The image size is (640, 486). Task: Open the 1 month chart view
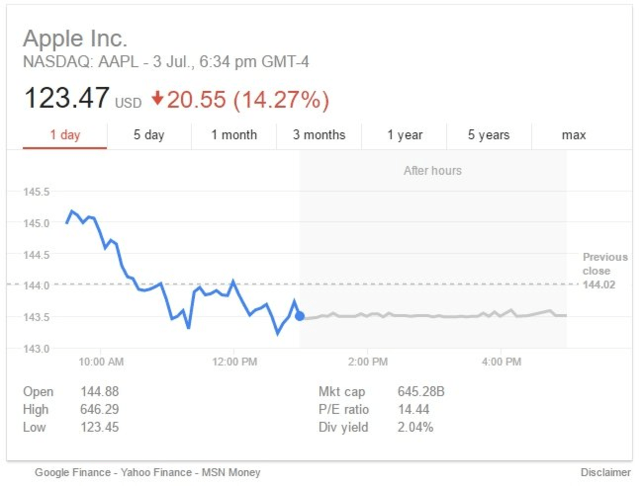234,135
